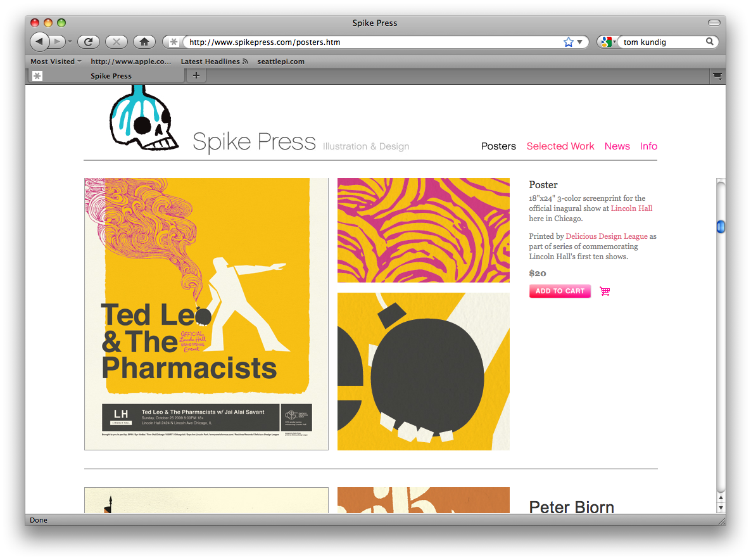Click the search magnifying glass icon

point(710,42)
